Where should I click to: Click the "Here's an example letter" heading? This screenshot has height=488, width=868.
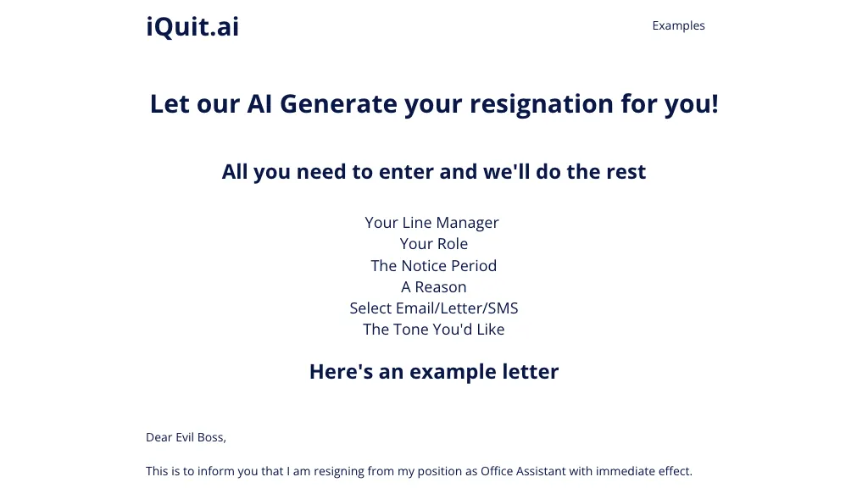[434, 372]
